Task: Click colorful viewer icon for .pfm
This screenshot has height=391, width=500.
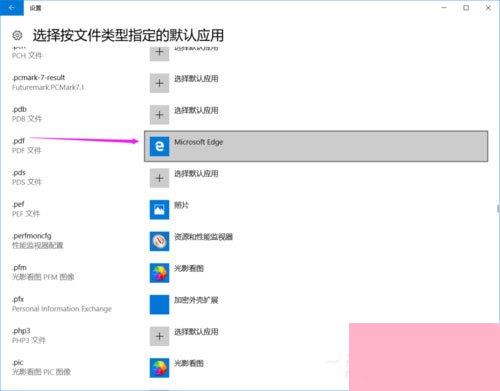Action: point(159,273)
